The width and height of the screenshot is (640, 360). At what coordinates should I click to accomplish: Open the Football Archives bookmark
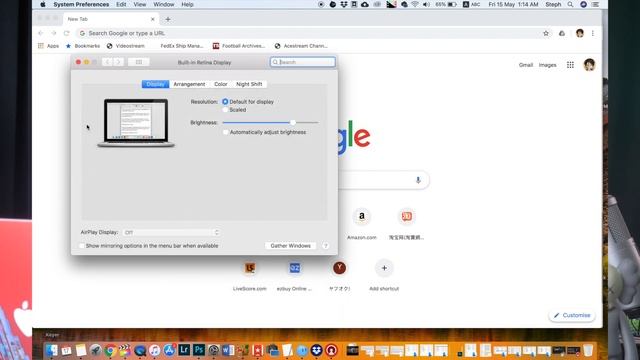(239, 46)
